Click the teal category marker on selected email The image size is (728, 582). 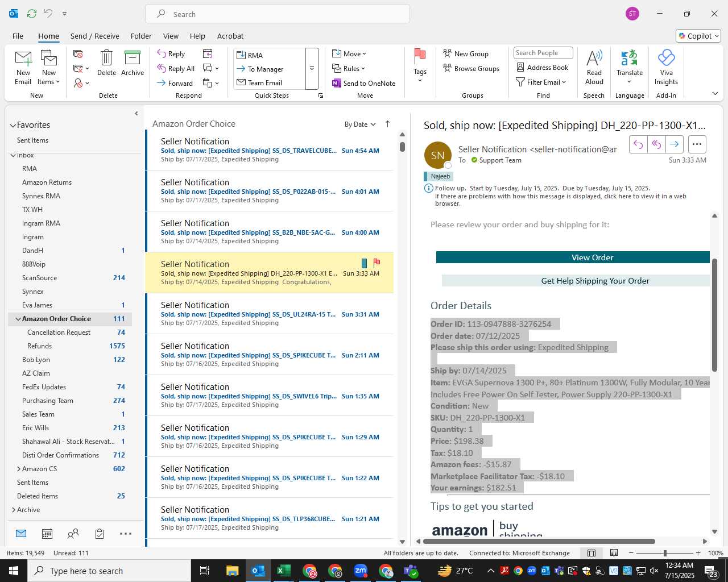point(364,263)
